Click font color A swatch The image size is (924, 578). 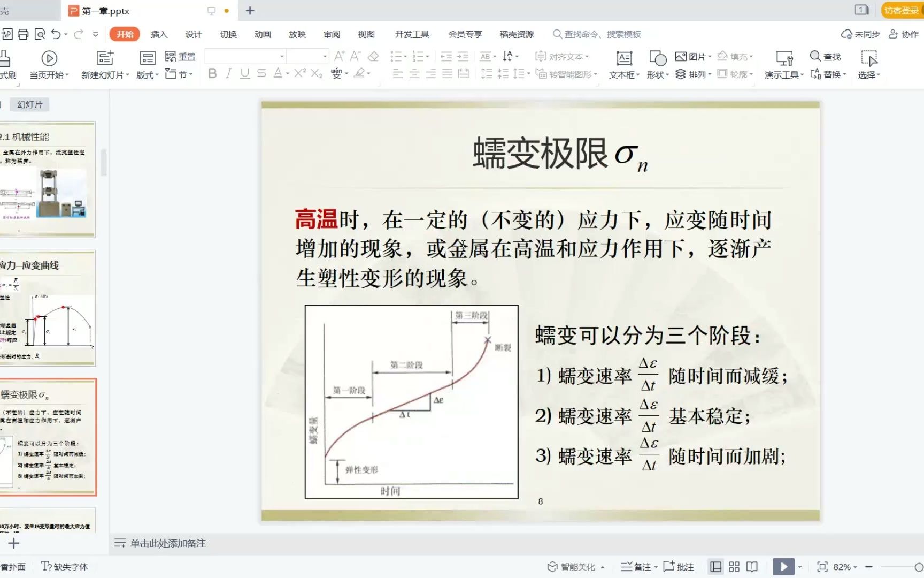pyautogui.click(x=278, y=73)
